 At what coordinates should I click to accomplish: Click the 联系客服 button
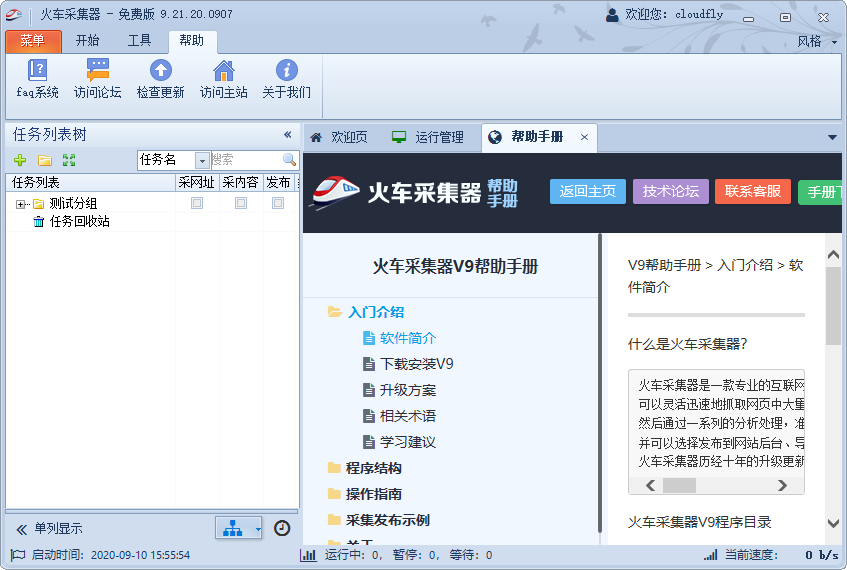click(753, 191)
